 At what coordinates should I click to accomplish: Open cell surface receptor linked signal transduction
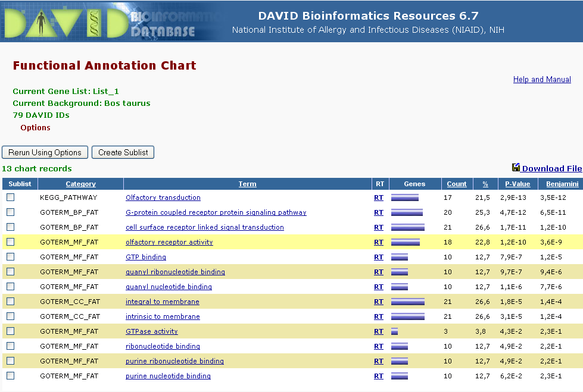pyautogui.click(x=204, y=227)
